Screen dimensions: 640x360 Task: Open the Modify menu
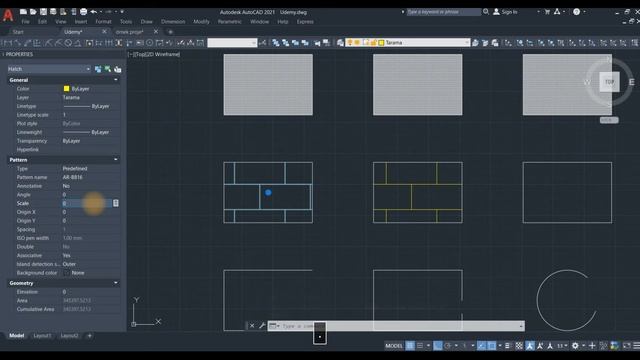pyautogui.click(x=201, y=22)
